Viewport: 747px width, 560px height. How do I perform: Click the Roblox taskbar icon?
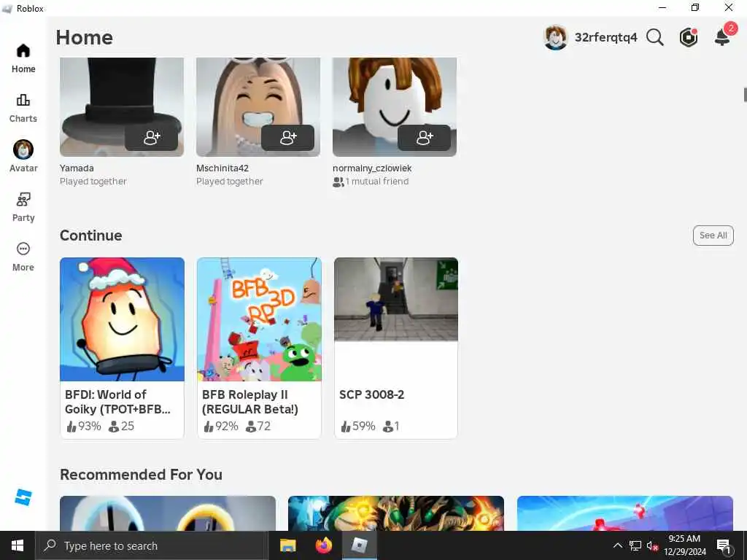(359, 545)
